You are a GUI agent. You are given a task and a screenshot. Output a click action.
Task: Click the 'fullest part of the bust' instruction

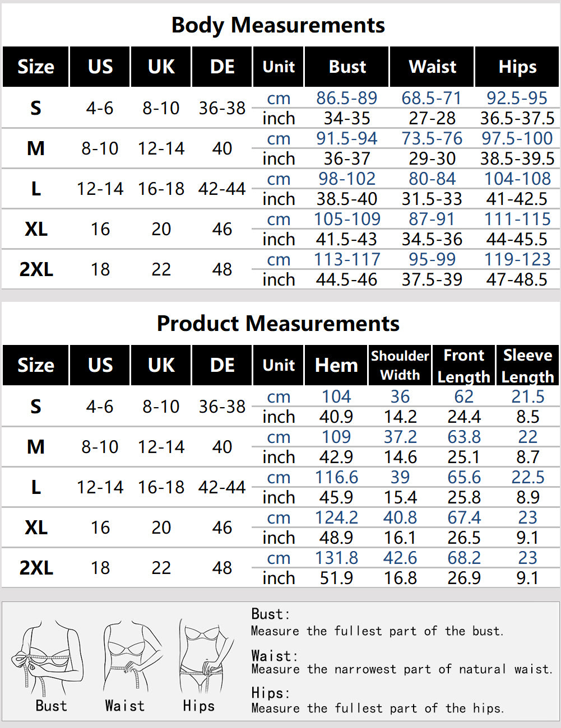pyautogui.click(x=377, y=631)
